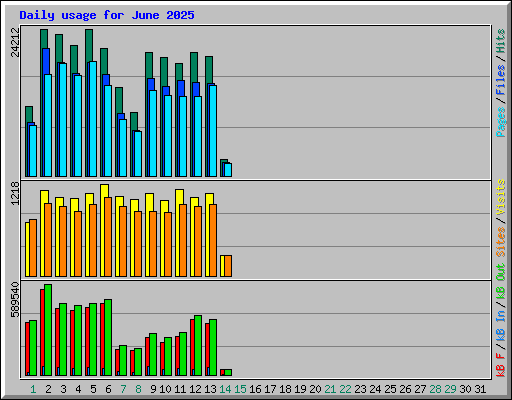Select day label 23 on the x-axis

click(360, 389)
